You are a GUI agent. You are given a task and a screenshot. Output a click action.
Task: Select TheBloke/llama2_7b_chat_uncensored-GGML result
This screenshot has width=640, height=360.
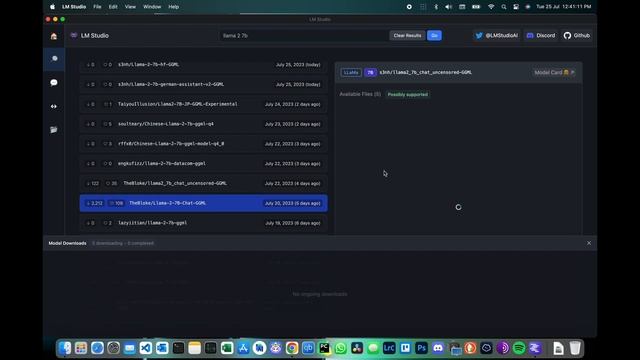tap(203, 183)
